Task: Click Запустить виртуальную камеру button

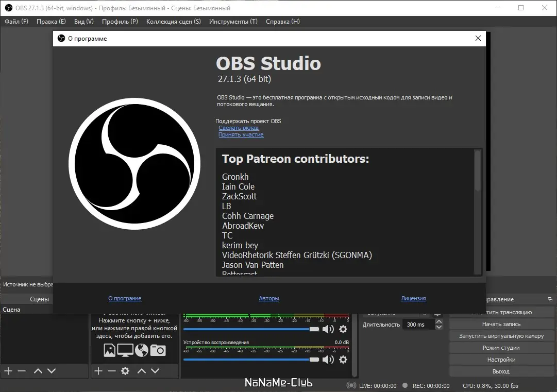Action: [x=501, y=336]
